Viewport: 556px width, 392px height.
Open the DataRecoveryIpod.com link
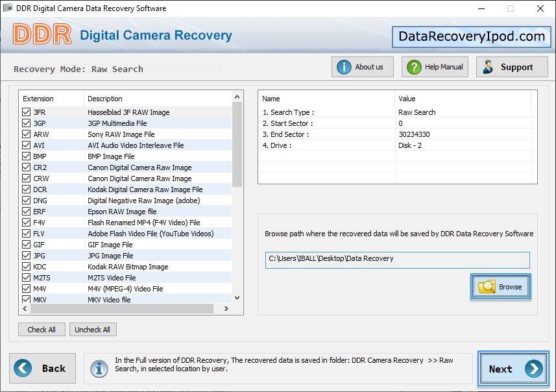[x=471, y=36]
